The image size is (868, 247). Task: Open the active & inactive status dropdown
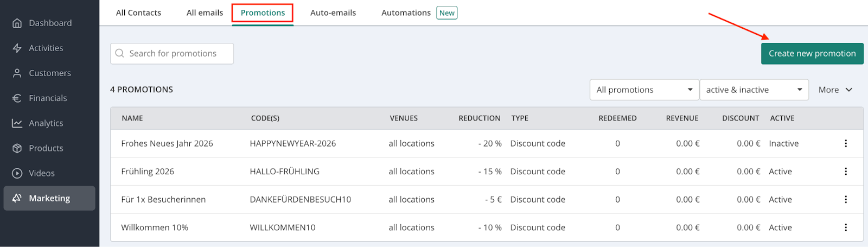[x=754, y=90]
